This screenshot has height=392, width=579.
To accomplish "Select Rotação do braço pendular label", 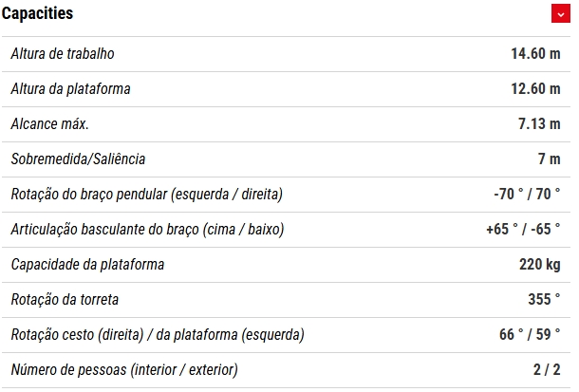I will (x=146, y=195).
